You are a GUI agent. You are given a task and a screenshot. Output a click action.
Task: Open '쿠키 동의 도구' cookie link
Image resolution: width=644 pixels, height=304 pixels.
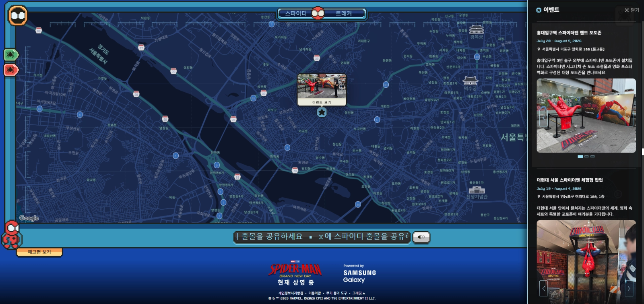336,293
